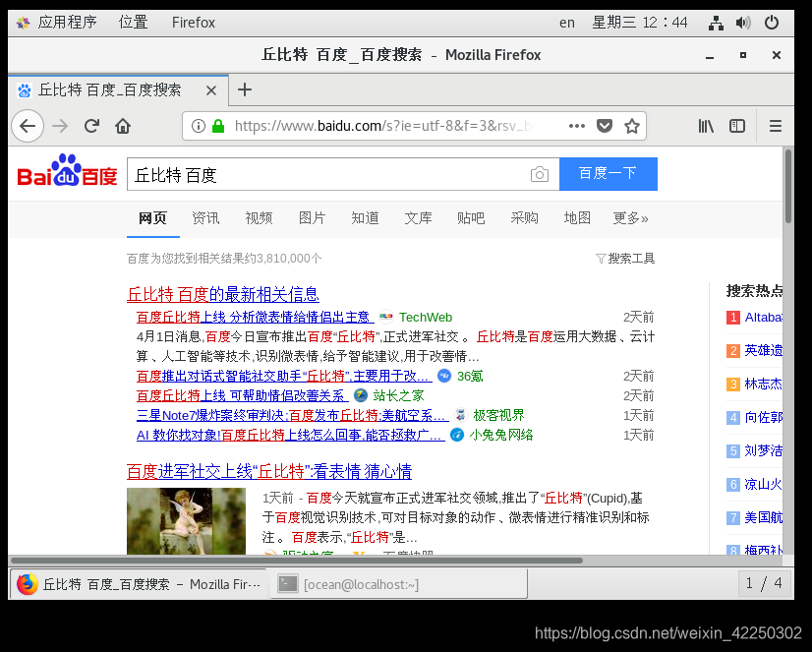Screen dimensions: 812x652
Task: Click the 百度一下 search button
Action: point(609,174)
